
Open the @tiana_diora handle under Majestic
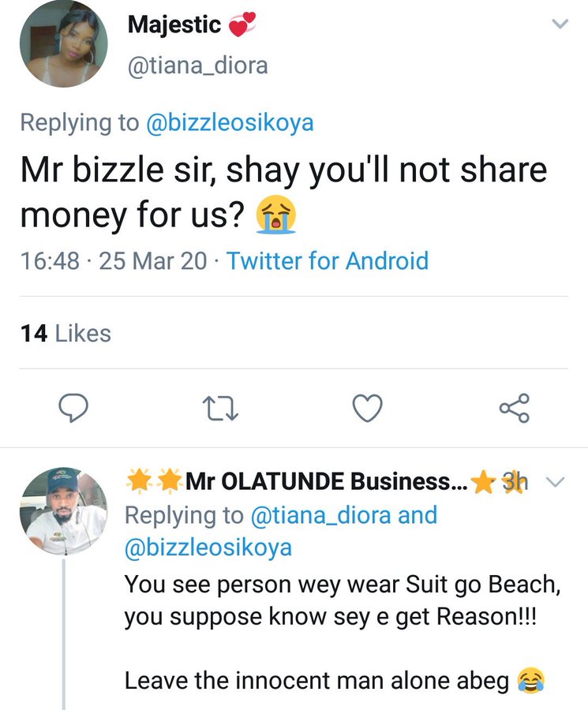(x=198, y=65)
